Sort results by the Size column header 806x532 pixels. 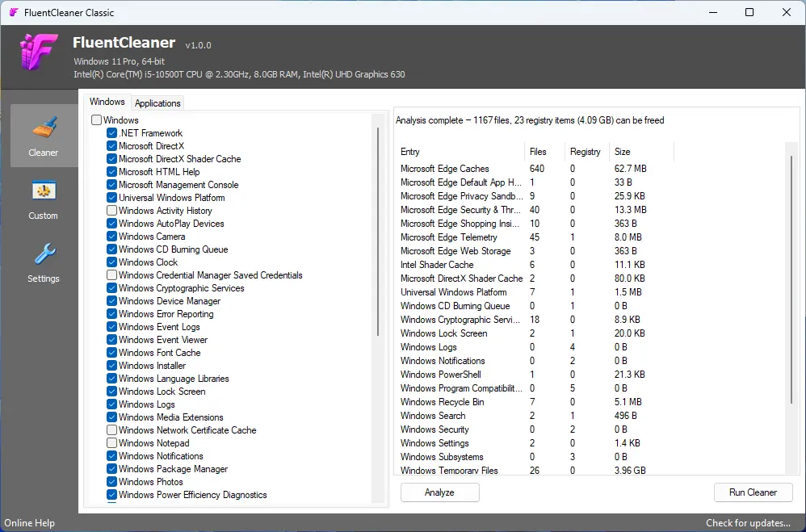pyautogui.click(x=641, y=152)
